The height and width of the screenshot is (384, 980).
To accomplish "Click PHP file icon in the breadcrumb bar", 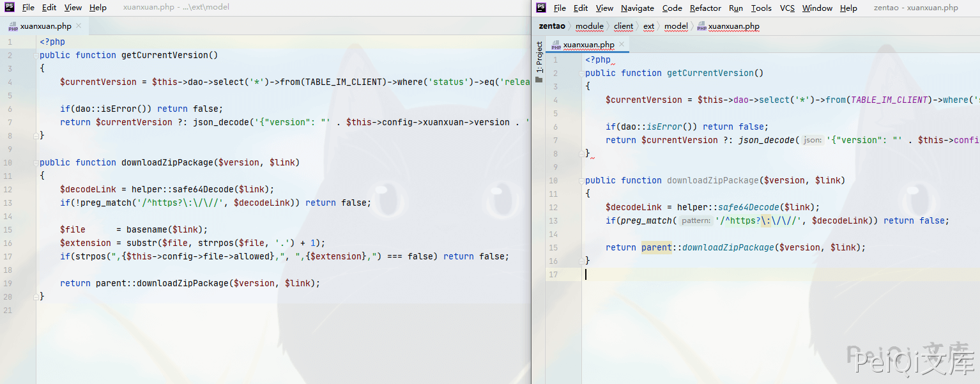I will pos(701,26).
